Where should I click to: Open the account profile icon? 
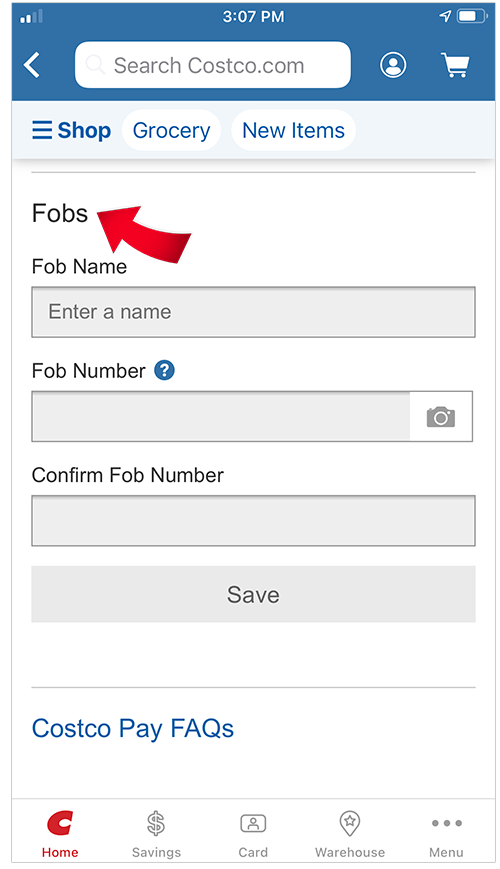392,65
